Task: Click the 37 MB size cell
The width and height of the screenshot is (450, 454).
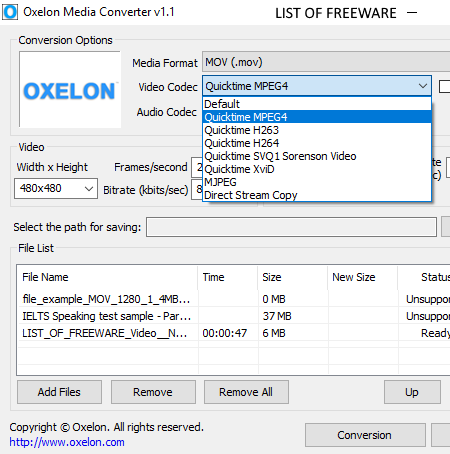Action: click(277, 316)
